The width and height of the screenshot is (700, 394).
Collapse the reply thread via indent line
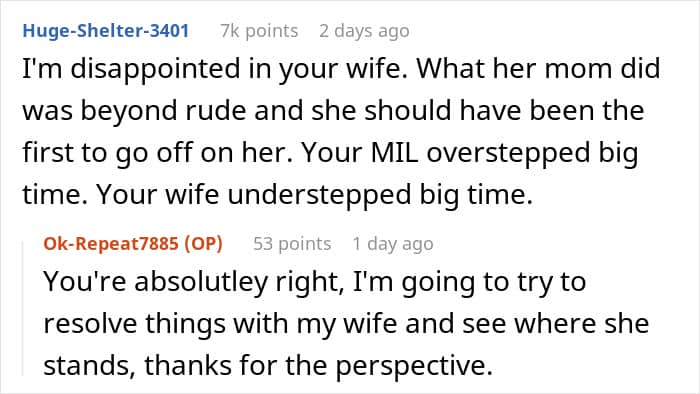[23, 308]
